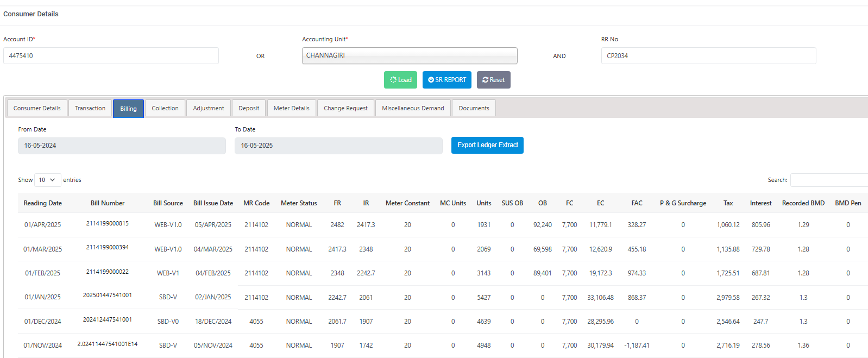Click bill number 2114199000815

click(x=108, y=223)
